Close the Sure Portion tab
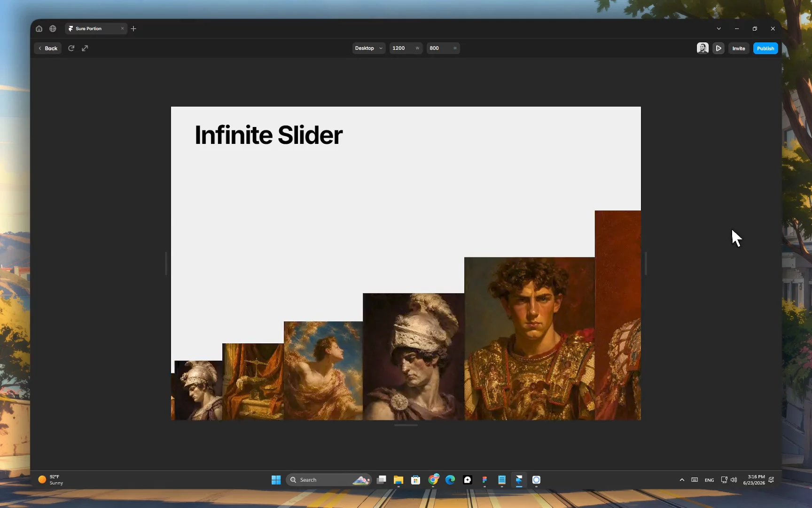Screen dimensions: 812x508 (122, 29)
